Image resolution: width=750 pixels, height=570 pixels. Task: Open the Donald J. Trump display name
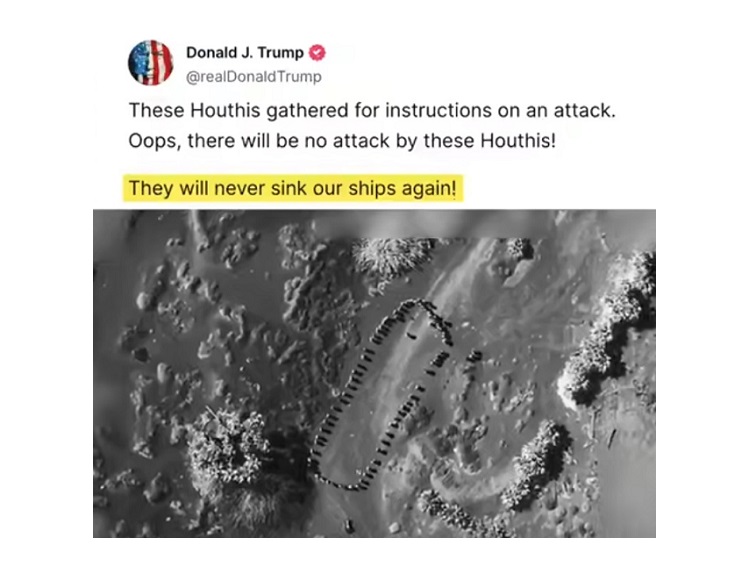click(244, 52)
